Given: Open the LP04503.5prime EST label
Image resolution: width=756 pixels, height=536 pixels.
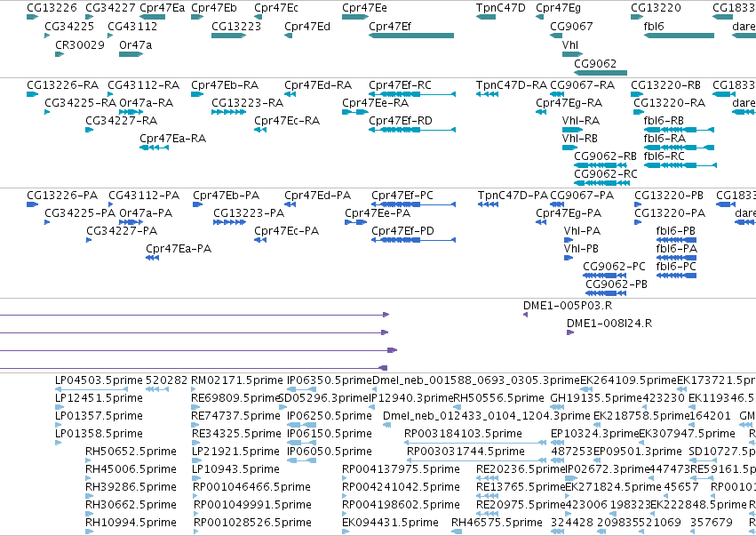Looking at the screenshot, I should [x=99, y=380].
